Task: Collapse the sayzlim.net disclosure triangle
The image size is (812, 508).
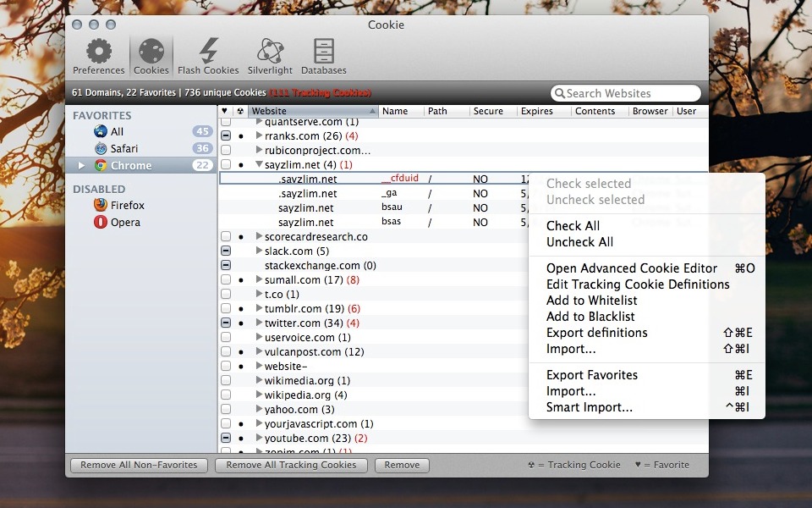Action: point(260,165)
